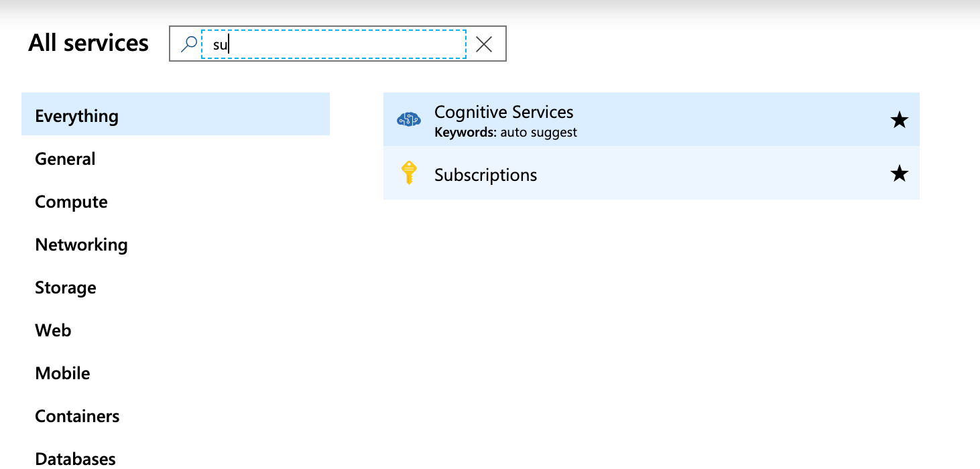This screenshot has height=469, width=980.
Task: Open the Databases category
Action: pyautogui.click(x=74, y=458)
